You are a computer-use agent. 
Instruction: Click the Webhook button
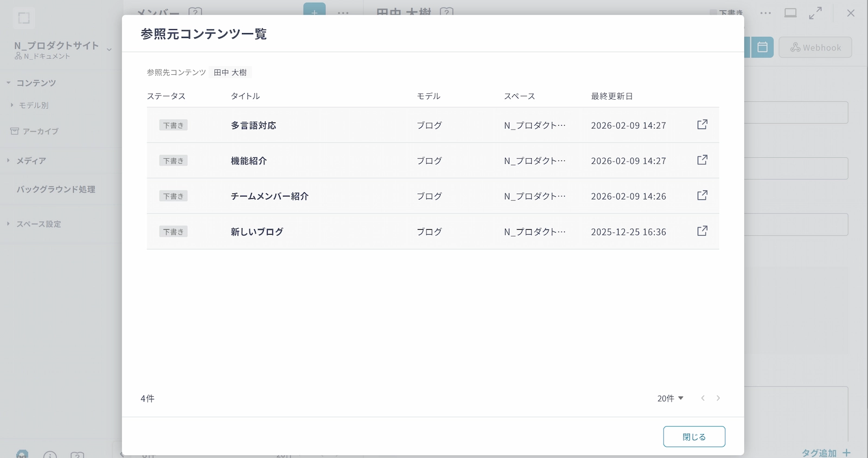(x=815, y=47)
